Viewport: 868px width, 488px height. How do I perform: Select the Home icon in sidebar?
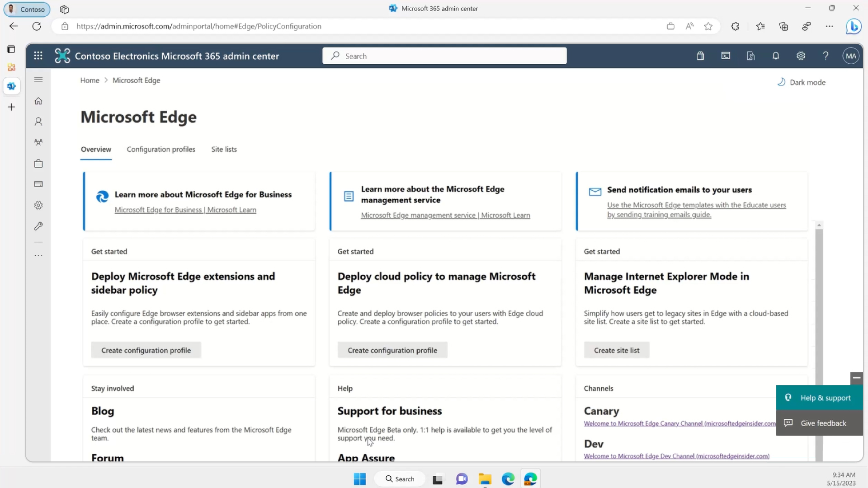pyautogui.click(x=38, y=100)
